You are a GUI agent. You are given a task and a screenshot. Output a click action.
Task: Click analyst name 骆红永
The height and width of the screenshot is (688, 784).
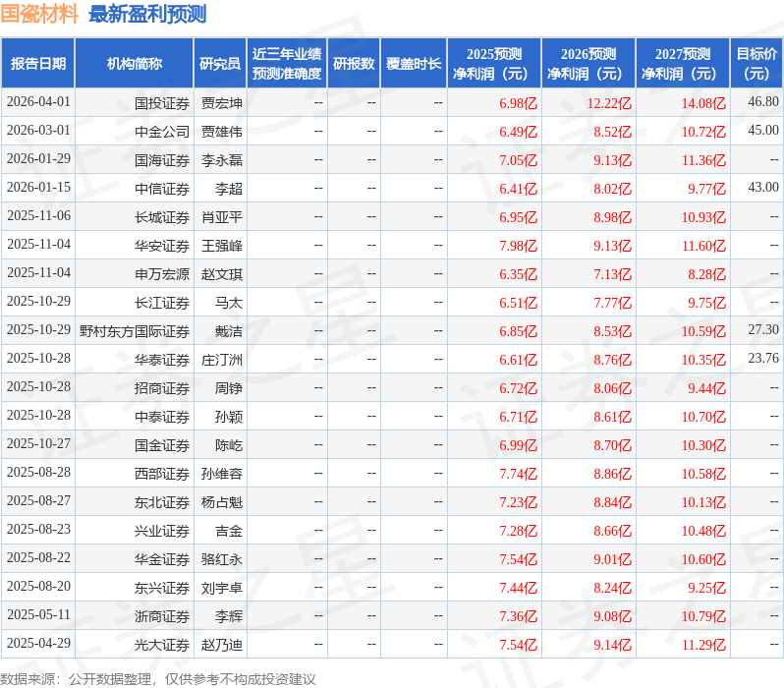click(x=222, y=560)
